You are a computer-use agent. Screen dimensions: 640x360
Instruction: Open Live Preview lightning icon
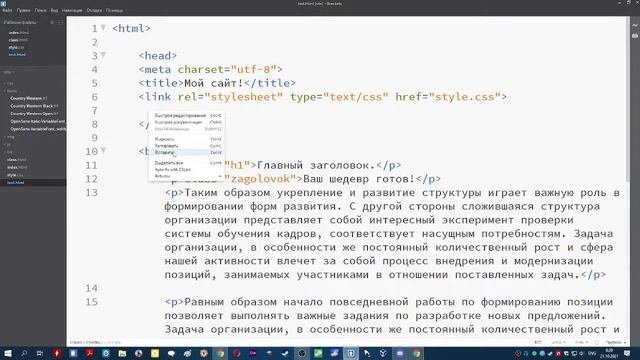tap(635, 25)
